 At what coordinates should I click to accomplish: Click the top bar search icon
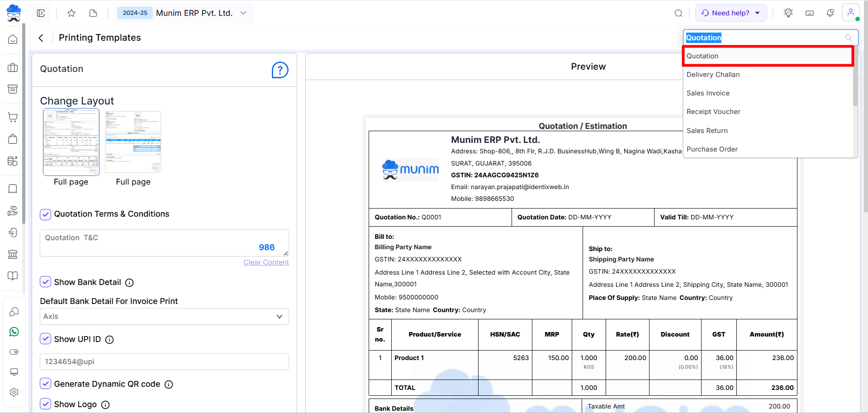(x=678, y=13)
